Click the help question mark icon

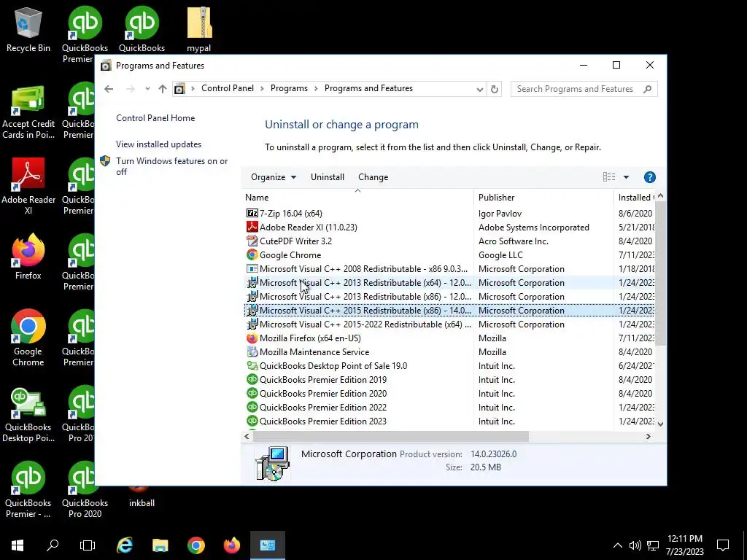(x=649, y=177)
